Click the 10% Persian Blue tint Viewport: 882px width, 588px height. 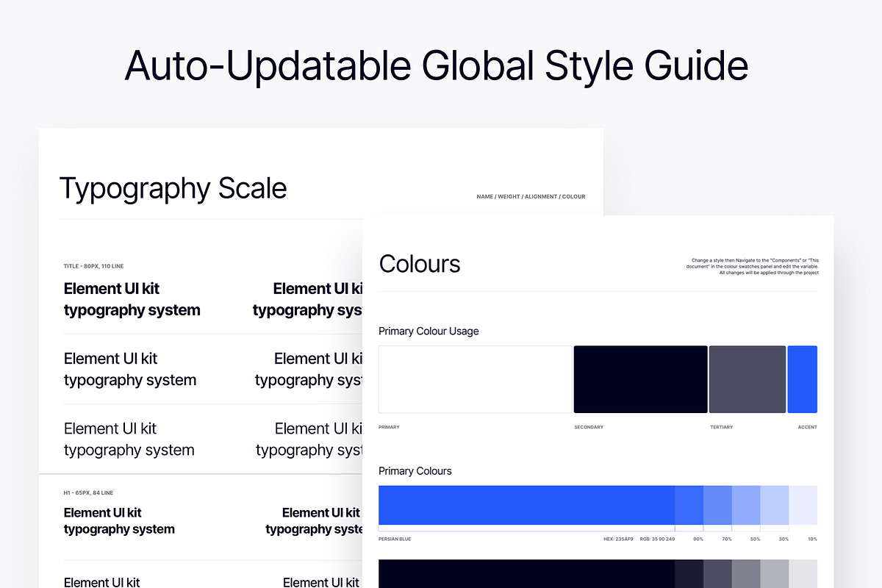click(803, 505)
